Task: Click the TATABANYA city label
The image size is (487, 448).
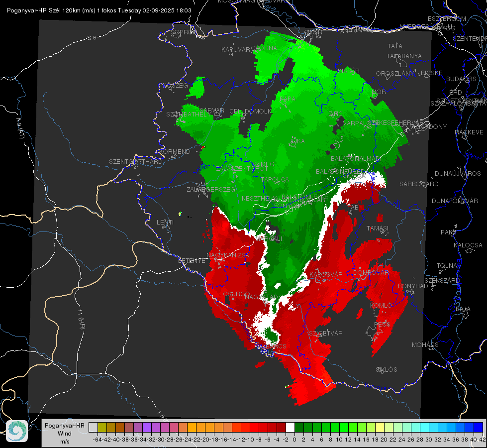Action: point(404,56)
